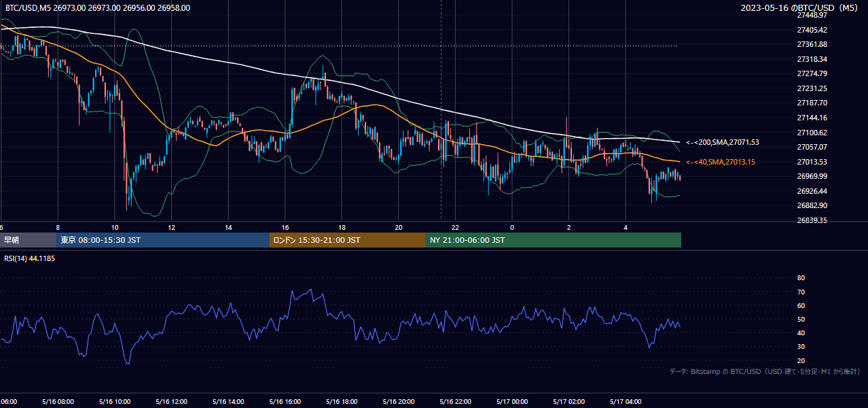Click hour label 22 under price chart

(x=455, y=227)
